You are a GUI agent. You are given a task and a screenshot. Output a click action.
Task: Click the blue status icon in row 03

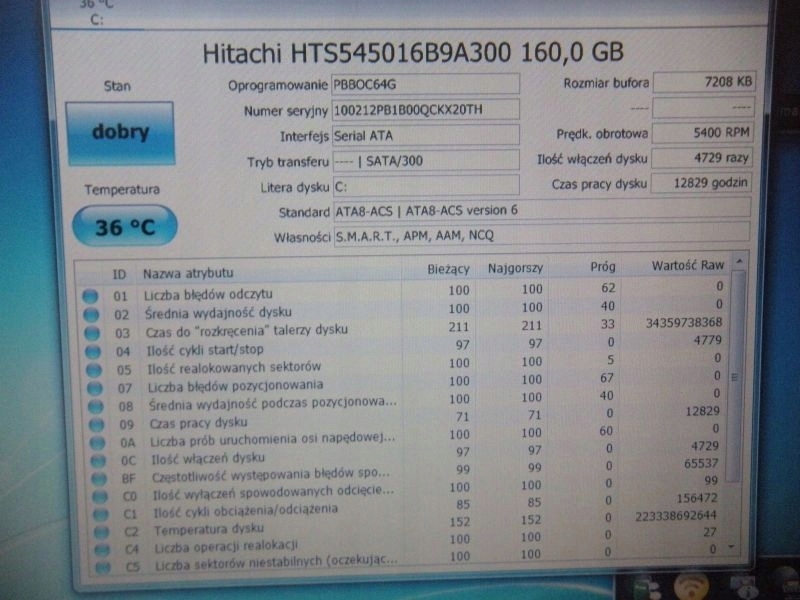[x=92, y=333]
